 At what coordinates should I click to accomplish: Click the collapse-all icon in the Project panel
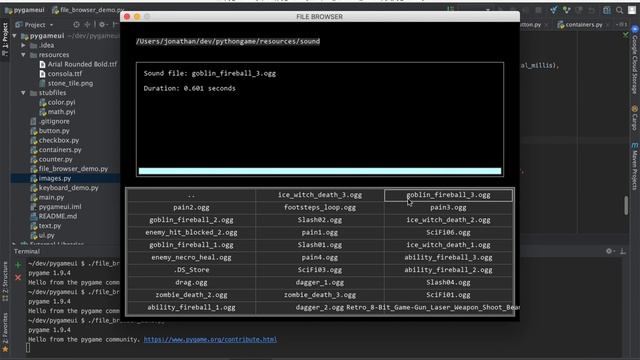87,24
